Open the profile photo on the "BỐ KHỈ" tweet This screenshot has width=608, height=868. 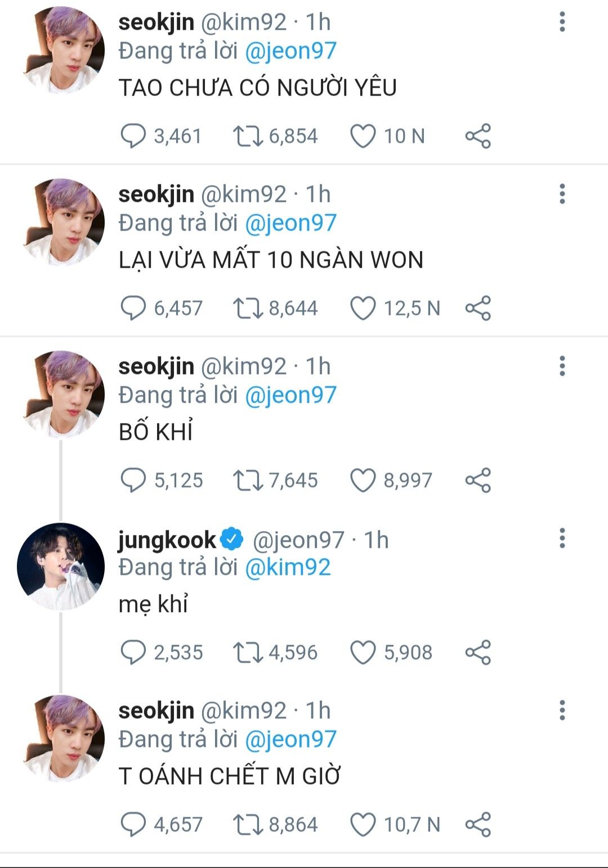click(x=63, y=394)
